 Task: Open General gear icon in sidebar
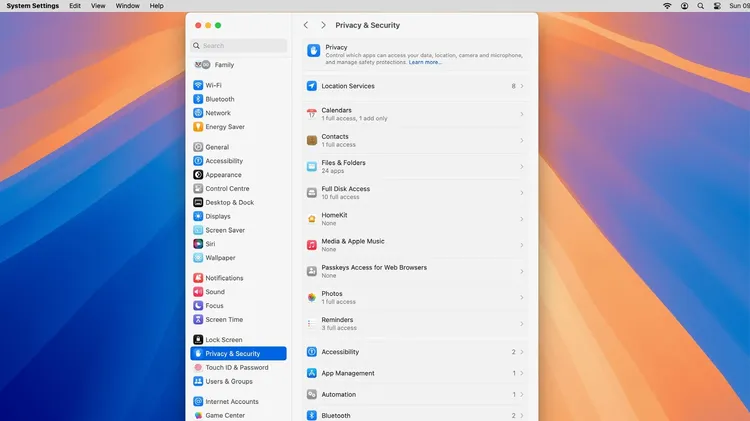pos(198,147)
